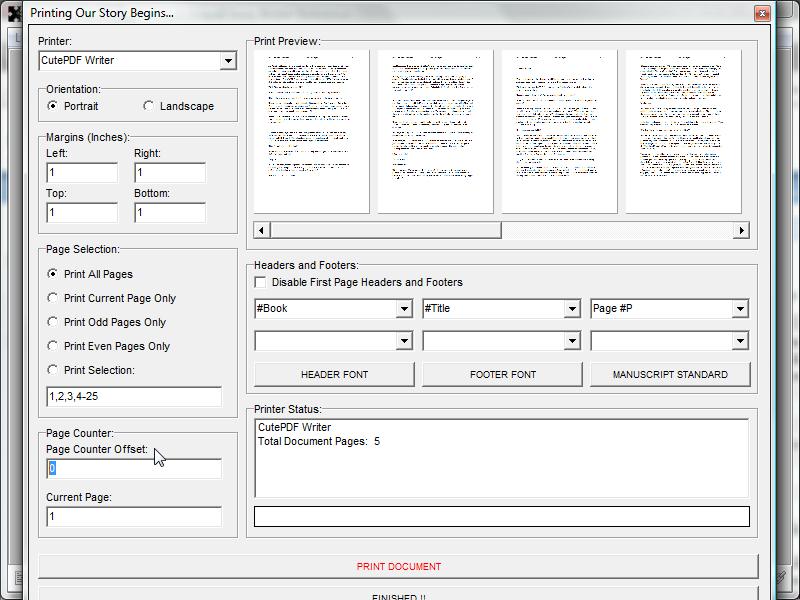The image size is (800, 600).
Task: Select Print Current Page Only option
Action: click(x=53, y=298)
